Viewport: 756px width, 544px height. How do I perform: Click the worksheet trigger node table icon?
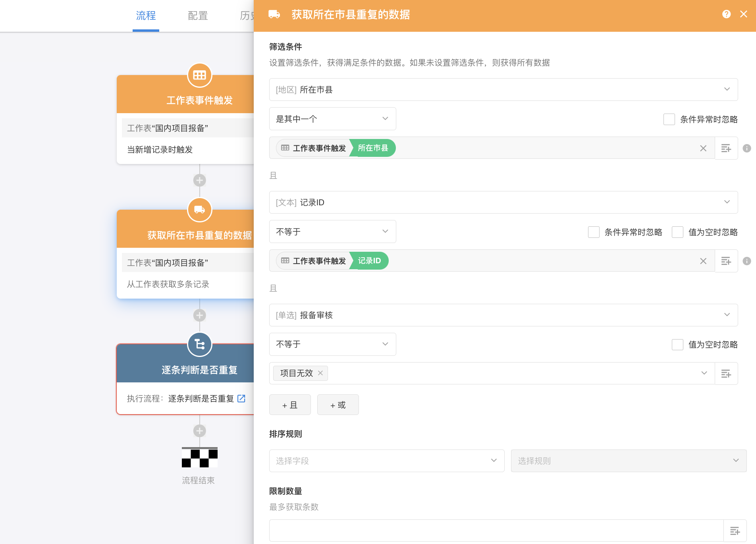click(x=199, y=75)
